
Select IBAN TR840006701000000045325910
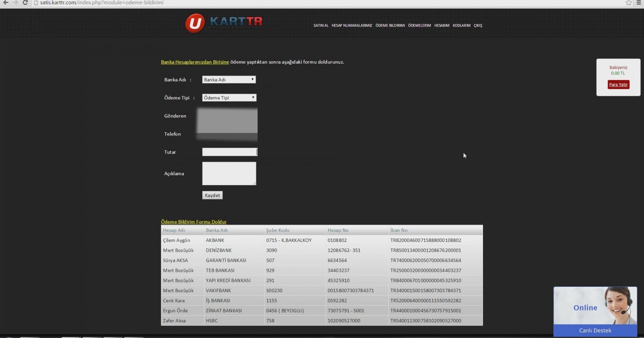coord(426,280)
